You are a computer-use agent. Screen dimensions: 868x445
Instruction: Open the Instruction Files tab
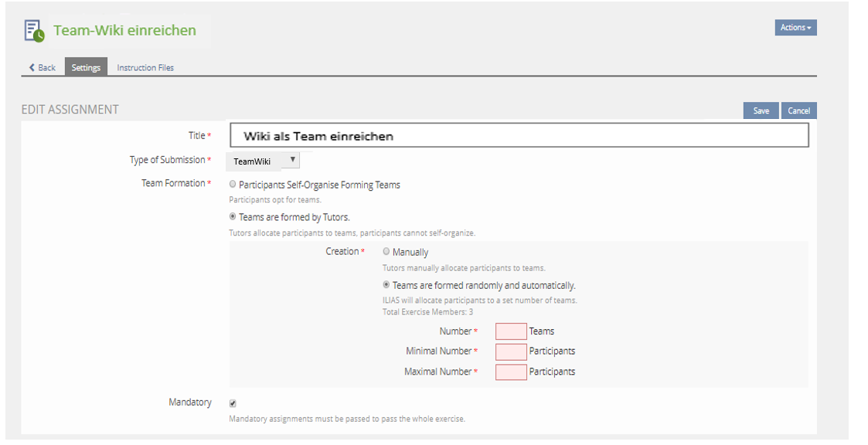click(x=145, y=68)
